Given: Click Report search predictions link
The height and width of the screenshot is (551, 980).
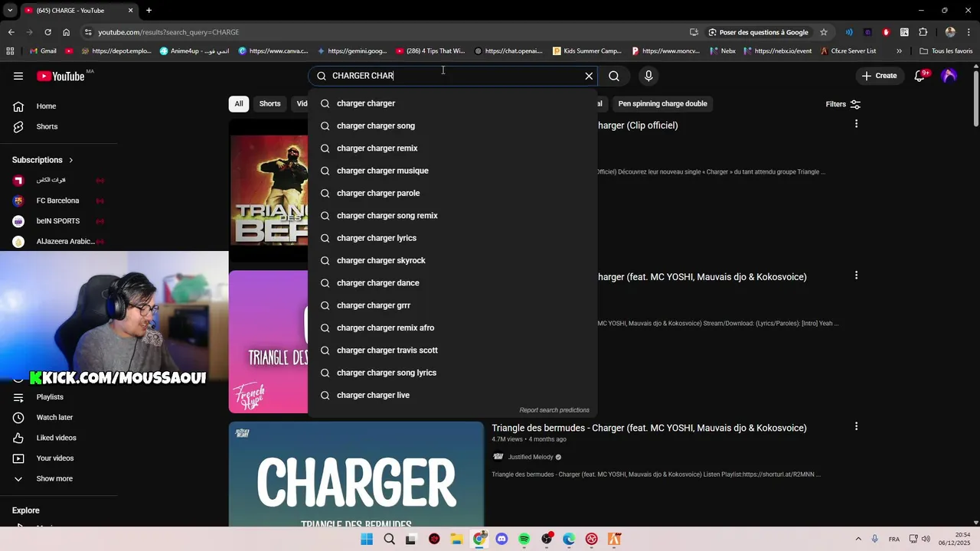Looking at the screenshot, I should tap(554, 410).
